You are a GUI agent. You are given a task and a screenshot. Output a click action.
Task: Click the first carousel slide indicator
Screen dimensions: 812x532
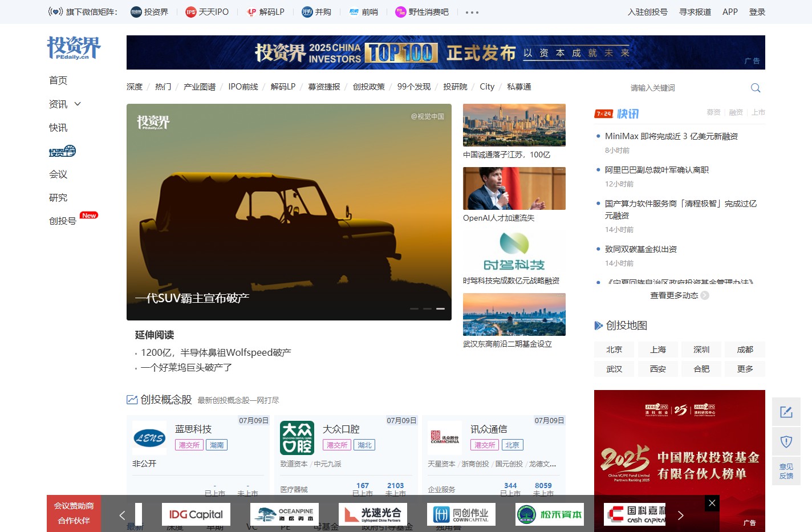[414, 308]
